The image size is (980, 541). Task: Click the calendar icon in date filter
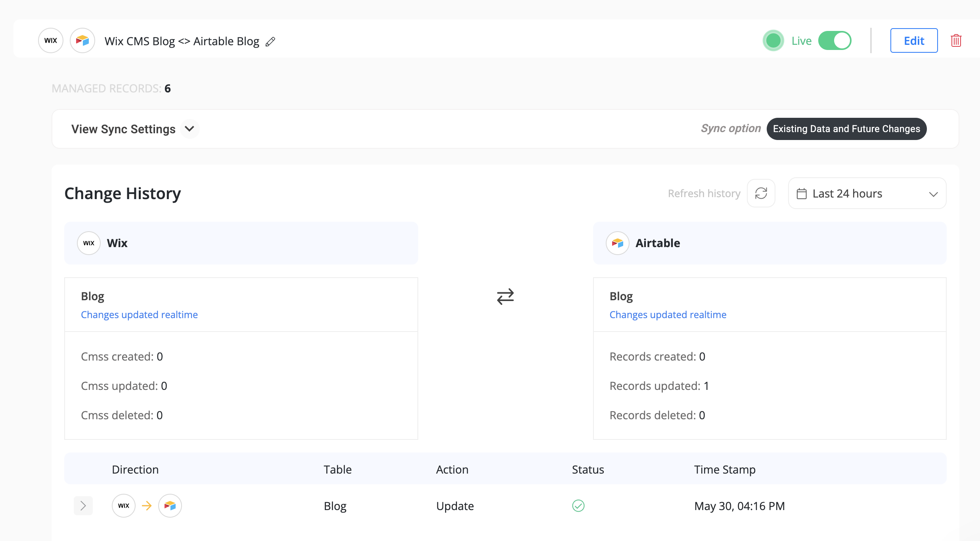pos(802,194)
